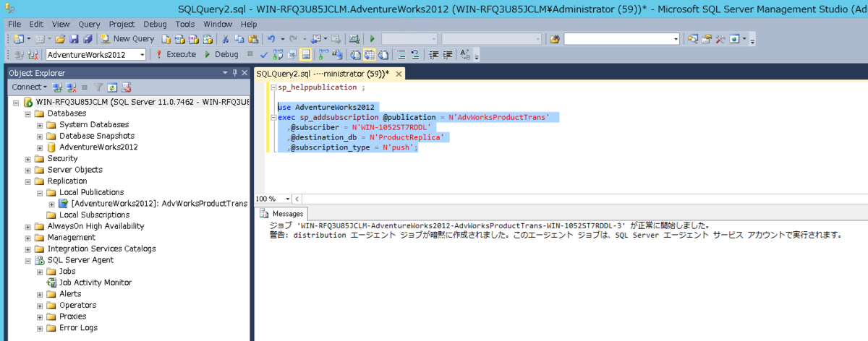The image size is (868, 341).
Task: Click the Cut scissors icon
Action: click(x=226, y=38)
